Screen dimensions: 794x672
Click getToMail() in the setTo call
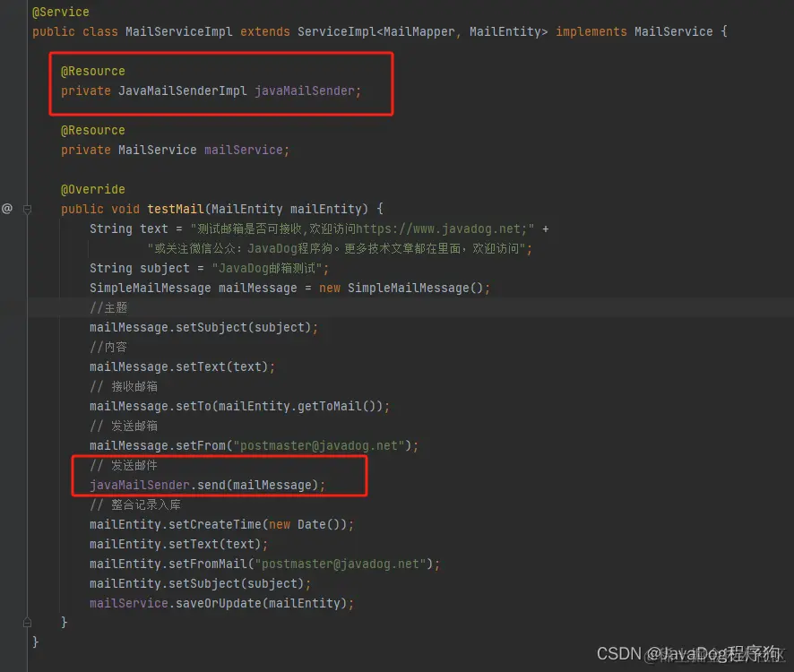(x=336, y=407)
